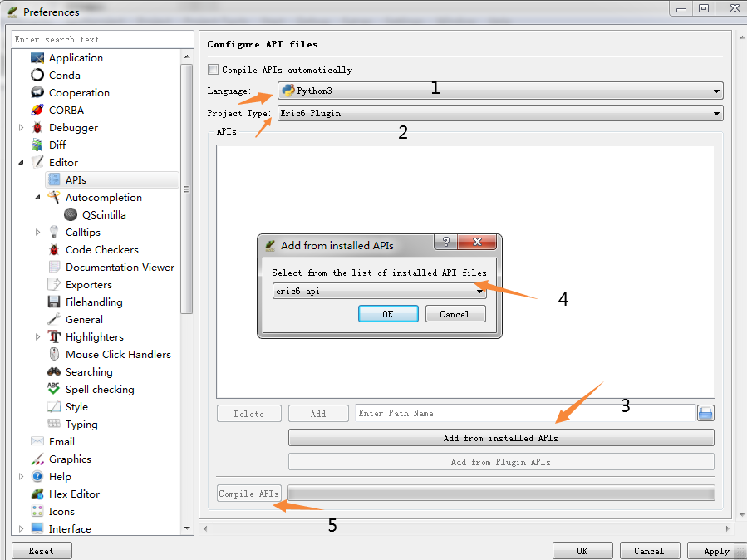Open the Project Type dropdown

coord(500,113)
